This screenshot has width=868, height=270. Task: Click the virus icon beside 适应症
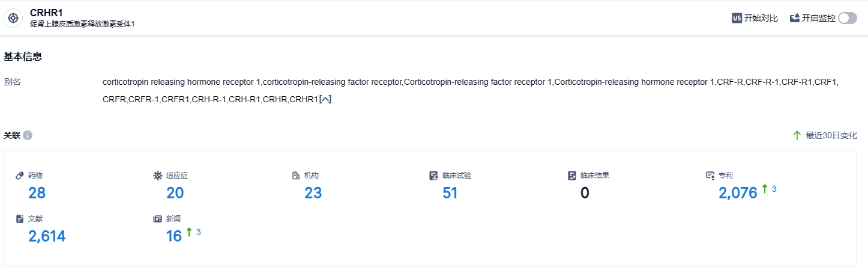point(158,176)
